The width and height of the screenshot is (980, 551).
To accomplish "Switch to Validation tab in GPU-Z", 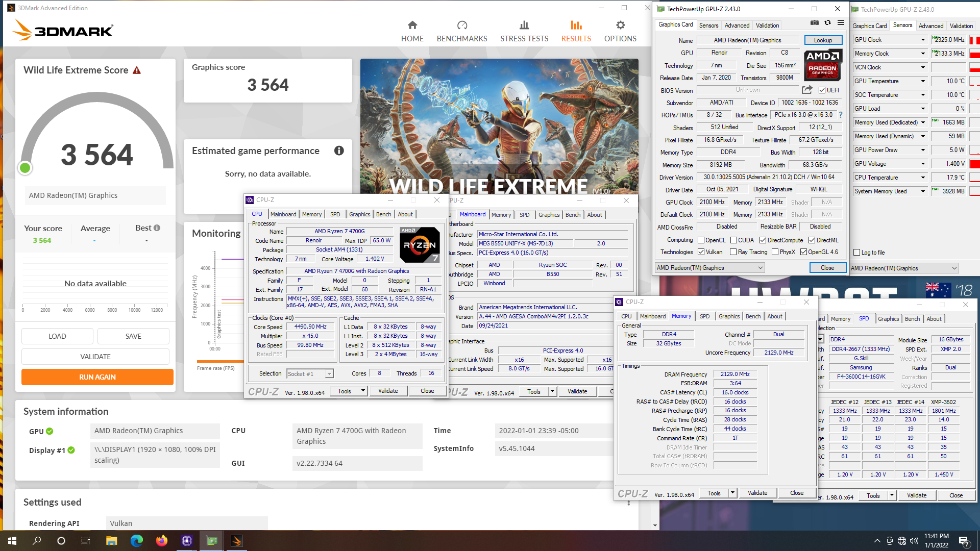I will coord(767,26).
